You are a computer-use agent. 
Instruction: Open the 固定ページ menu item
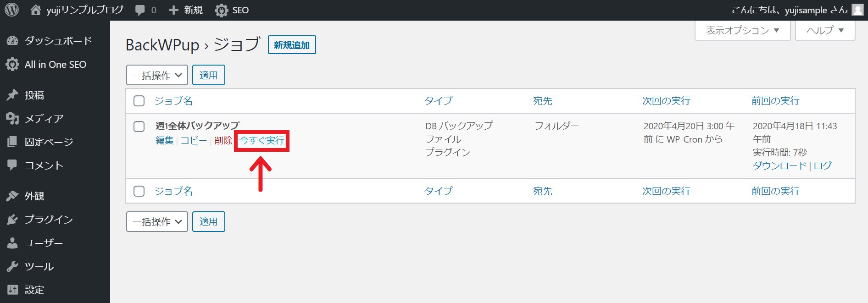tap(49, 142)
